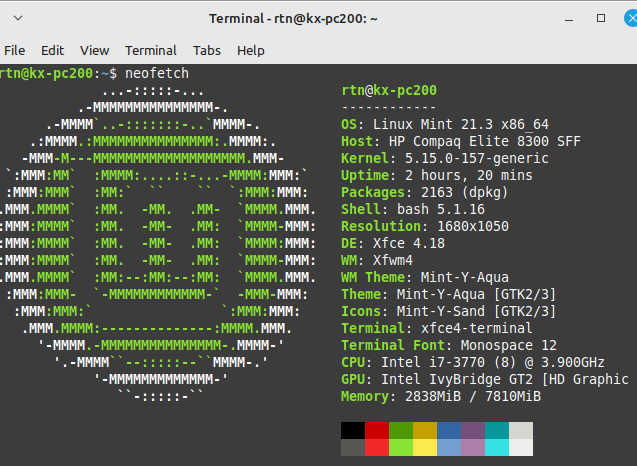Click the green 'rtn@kx-pc200' header above dashes
The width and height of the screenshot is (637, 466).
[x=389, y=90]
